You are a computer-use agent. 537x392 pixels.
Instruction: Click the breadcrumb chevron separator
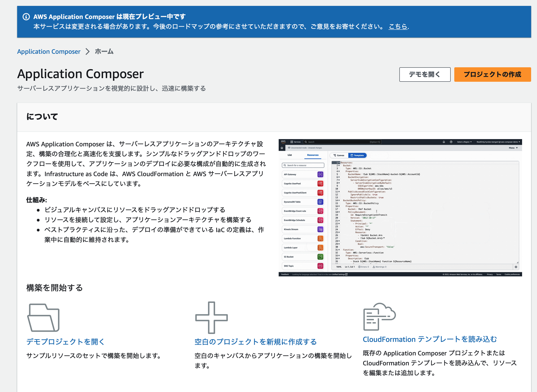coord(88,51)
